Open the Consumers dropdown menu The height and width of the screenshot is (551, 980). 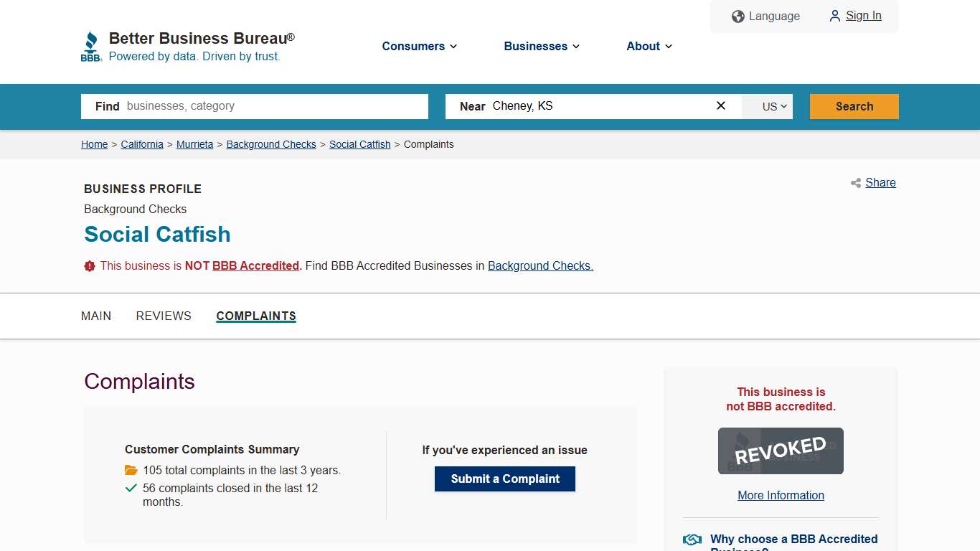[x=418, y=46]
